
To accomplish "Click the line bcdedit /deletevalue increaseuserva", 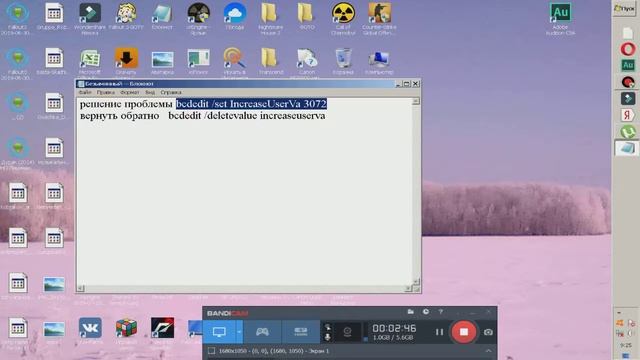I will pyautogui.click(x=247, y=116).
